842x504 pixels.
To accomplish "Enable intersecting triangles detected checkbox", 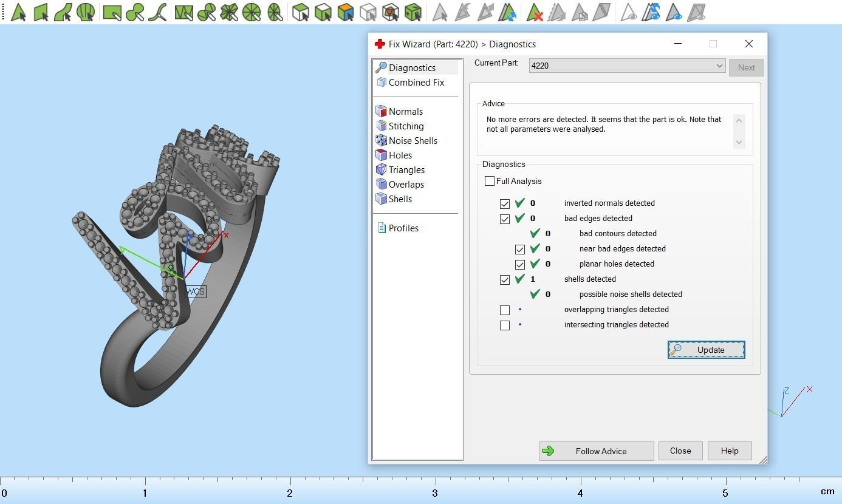I will pyautogui.click(x=505, y=325).
